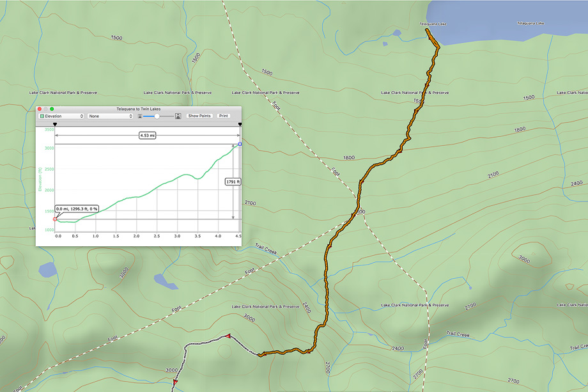Select the blue end point on the profile

click(240, 144)
